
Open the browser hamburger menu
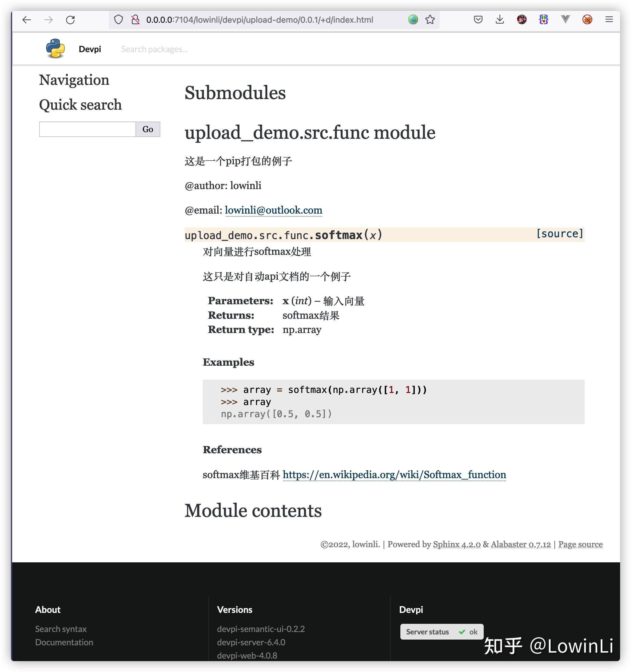pyautogui.click(x=609, y=19)
